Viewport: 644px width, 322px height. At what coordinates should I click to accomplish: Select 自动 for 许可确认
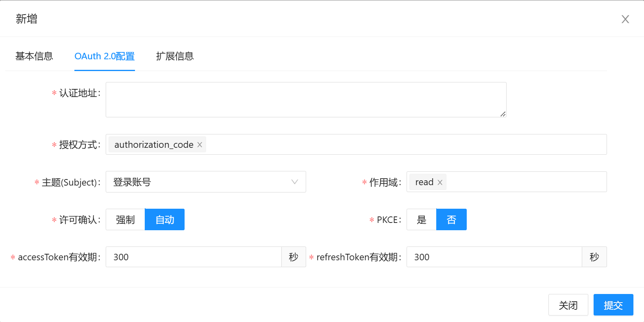click(165, 220)
